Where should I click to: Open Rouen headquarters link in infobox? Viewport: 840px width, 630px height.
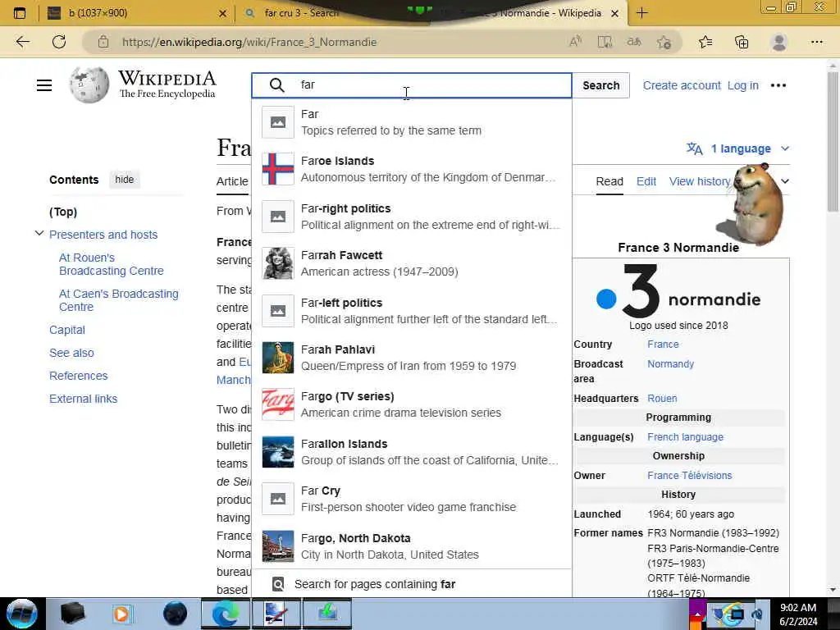point(662,398)
